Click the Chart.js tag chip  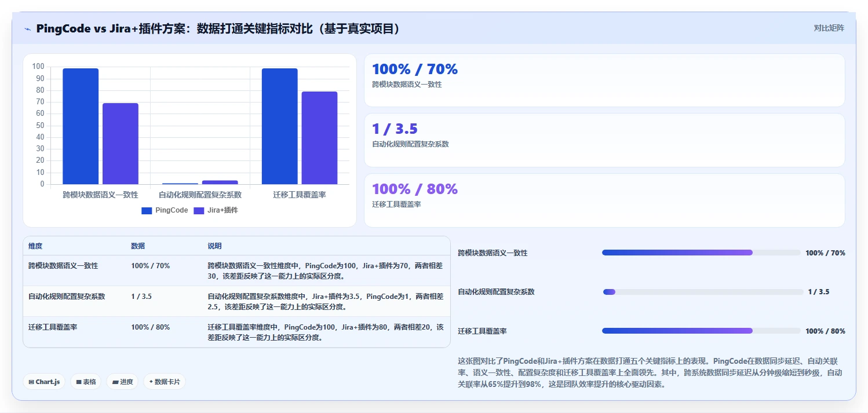45,382
